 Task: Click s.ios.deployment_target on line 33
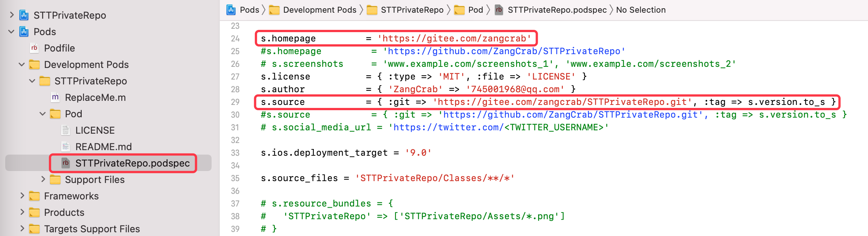(324, 153)
